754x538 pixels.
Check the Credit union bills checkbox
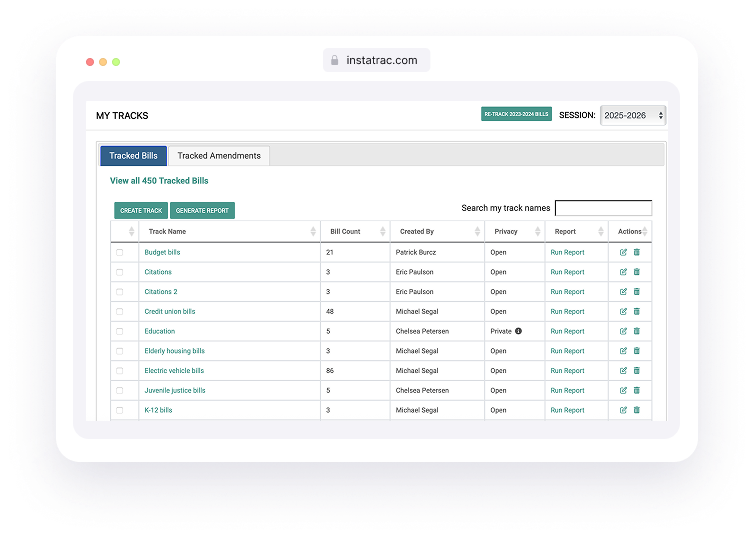(x=120, y=312)
